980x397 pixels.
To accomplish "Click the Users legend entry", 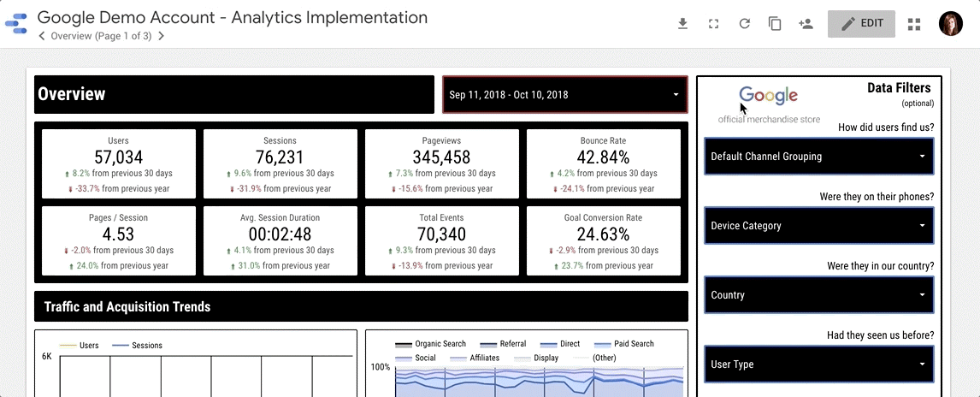I will (x=79, y=345).
